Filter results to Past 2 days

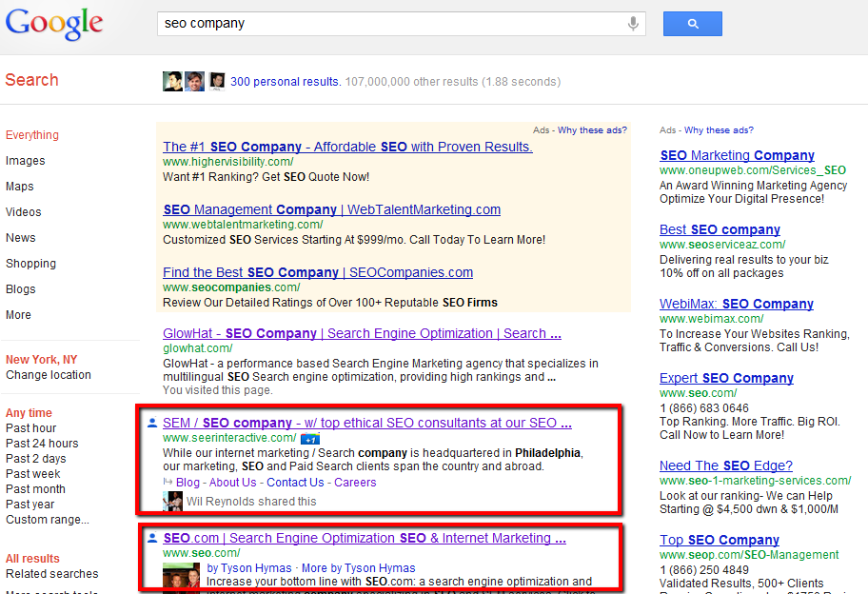(36, 459)
